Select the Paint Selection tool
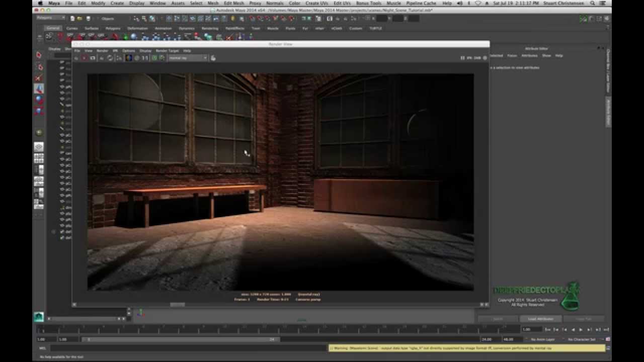Image resolution: width=644 pixels, height=362 pixels. point(39,78)
